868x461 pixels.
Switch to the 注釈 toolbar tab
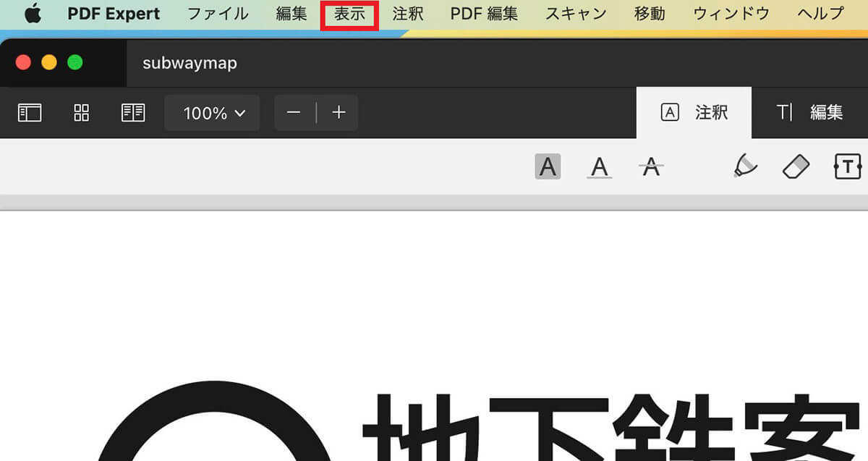694,113
